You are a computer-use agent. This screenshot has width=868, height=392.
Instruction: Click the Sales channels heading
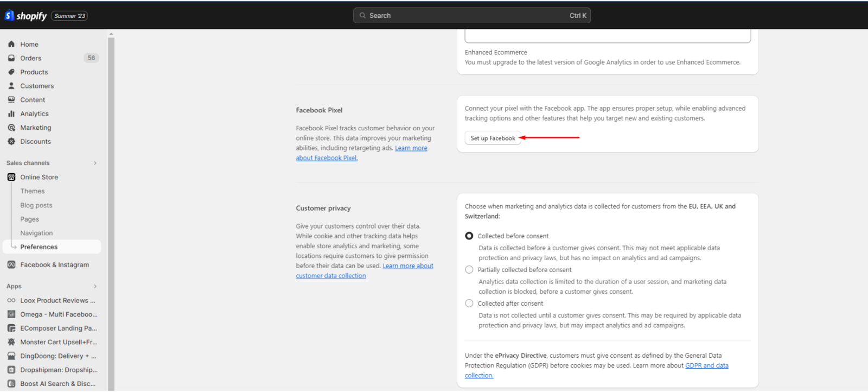click(x=28, y=163)
